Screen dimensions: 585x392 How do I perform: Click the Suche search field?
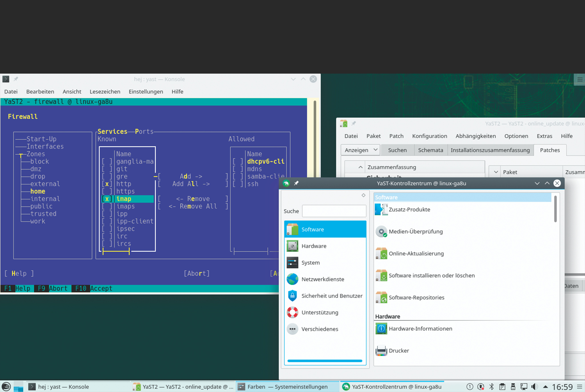[x=334, y=211]
